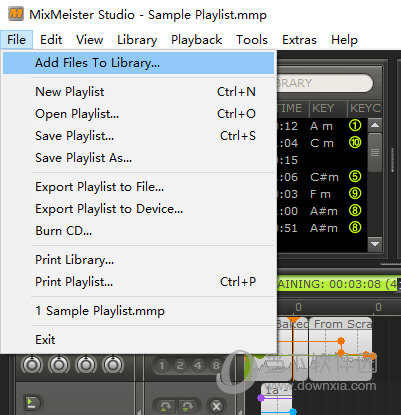Image resolution: width=401 pixels, height=415 pixels.
Task: Click the MixMeister app icon in title bar
Action: [x=16, y=14]
